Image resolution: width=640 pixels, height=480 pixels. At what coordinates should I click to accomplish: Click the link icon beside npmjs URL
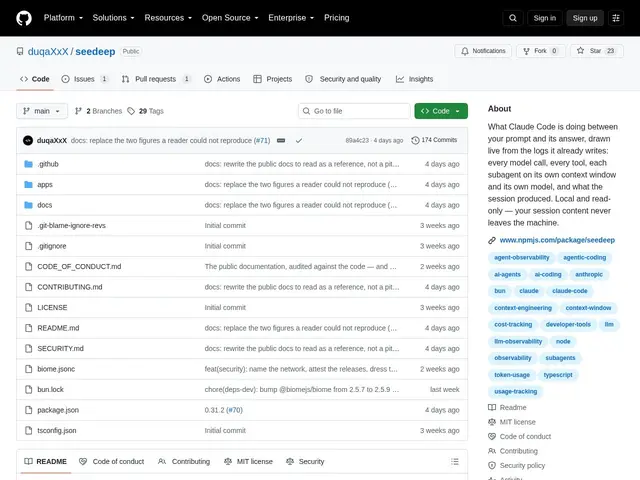492,240
